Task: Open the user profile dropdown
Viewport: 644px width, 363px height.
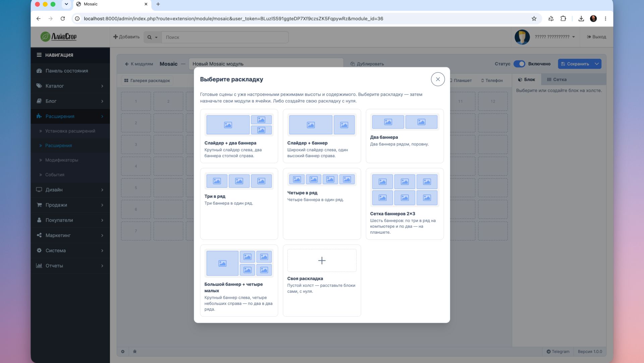Action: (555, 37)
